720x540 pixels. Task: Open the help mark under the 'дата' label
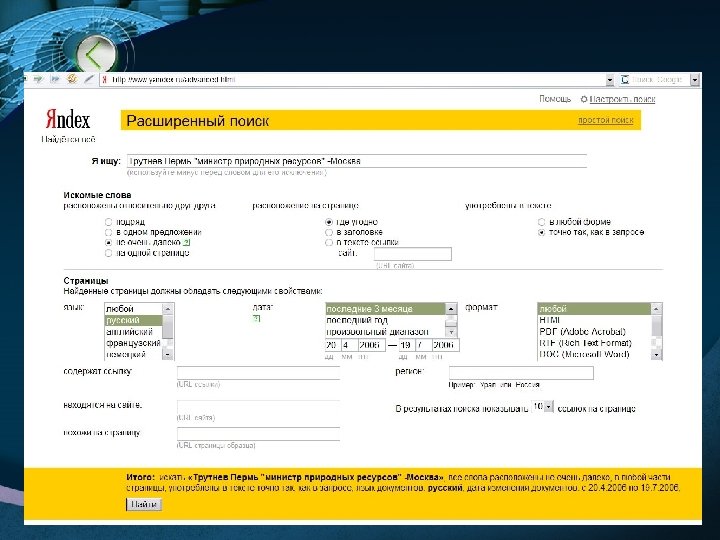(x=256, y=318)
